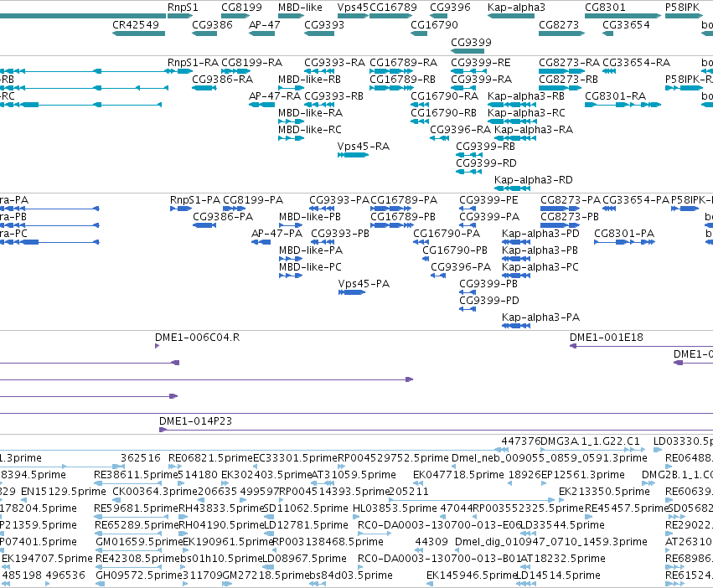Click the CG16790-PB protein label
The height and width of the screenshot is (588, 713).
tap(455, 250)
